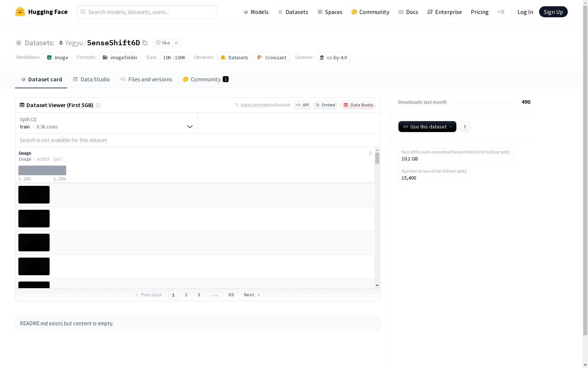Click the Embed button
Viewport: 588px width, 368px height.
(x=325, y=105)
